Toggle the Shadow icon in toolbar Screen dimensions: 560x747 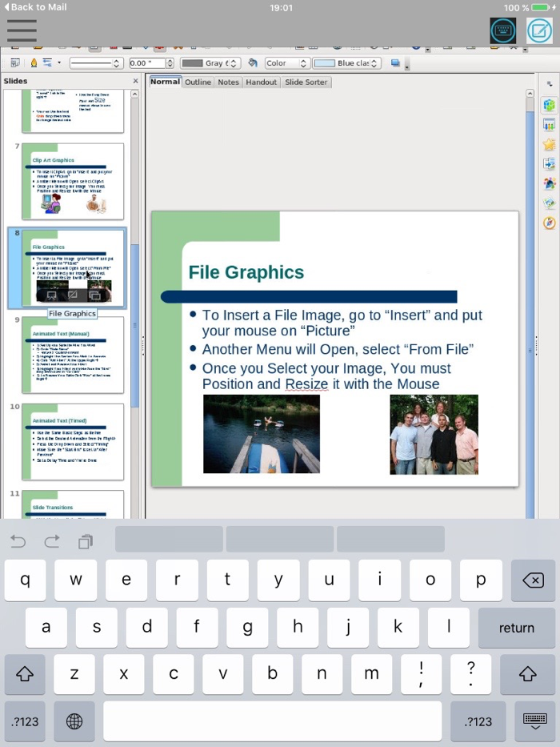click(x=394, y=63)
